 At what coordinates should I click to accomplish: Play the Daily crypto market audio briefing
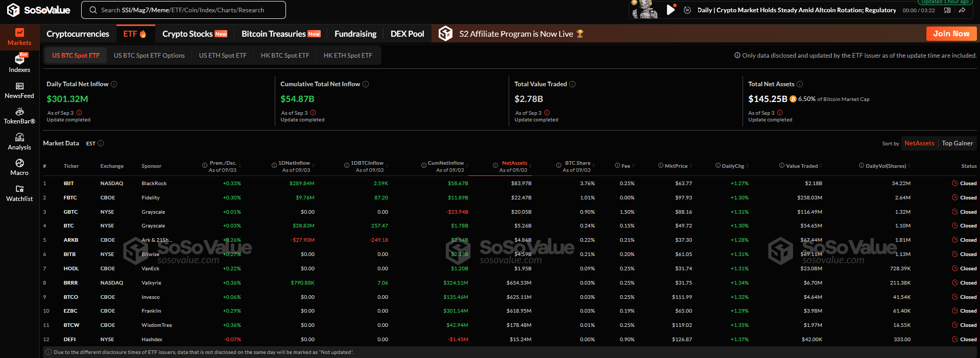671,10
